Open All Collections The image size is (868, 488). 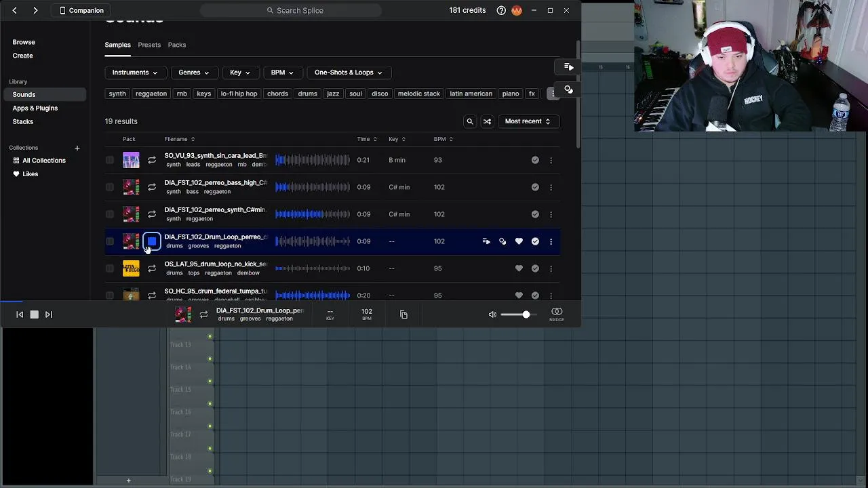[x=39, y=161]
